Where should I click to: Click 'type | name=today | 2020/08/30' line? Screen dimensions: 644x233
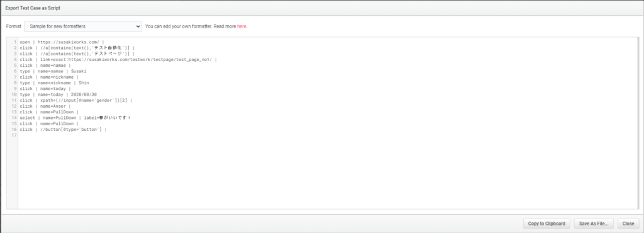tap(58, 94)
